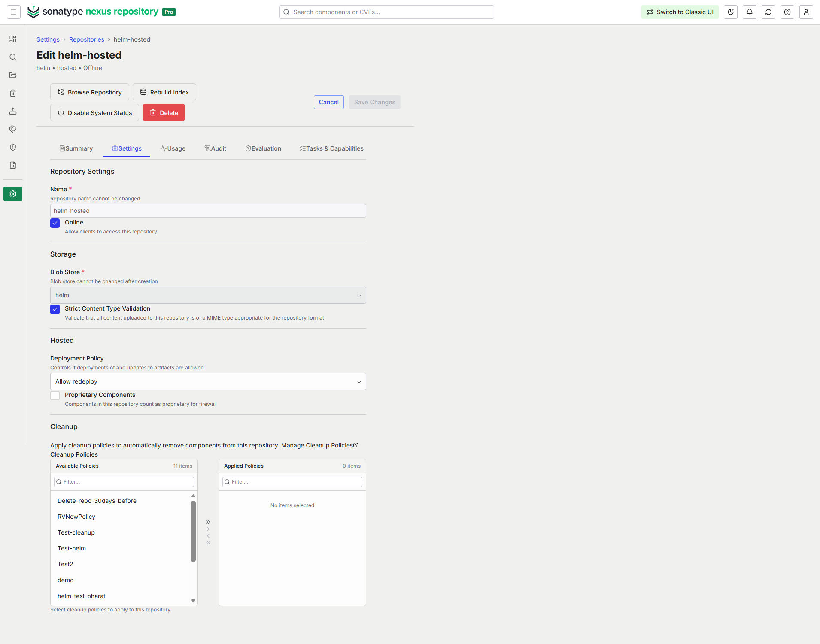This screenshot has height=644, width=820.
Task: Click the red Delete button
Action: point(164,112)
